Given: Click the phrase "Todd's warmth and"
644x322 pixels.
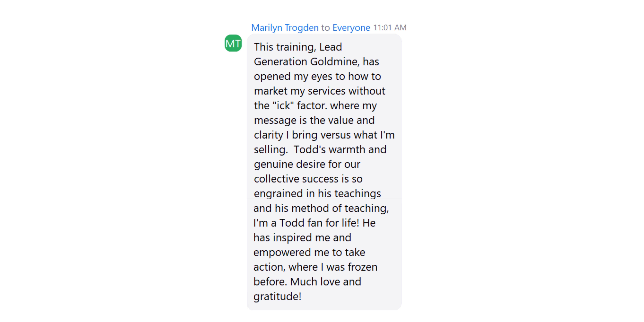Looking at the screenshot, I should pyautogui.click(x=340, y=150).
